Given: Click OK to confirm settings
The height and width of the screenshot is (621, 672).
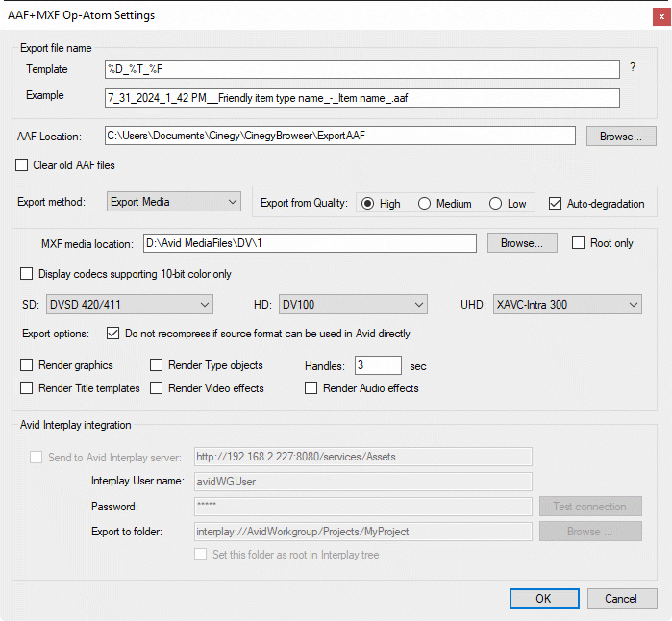Looking at the screenshot, I should click(x=544, y=598).
